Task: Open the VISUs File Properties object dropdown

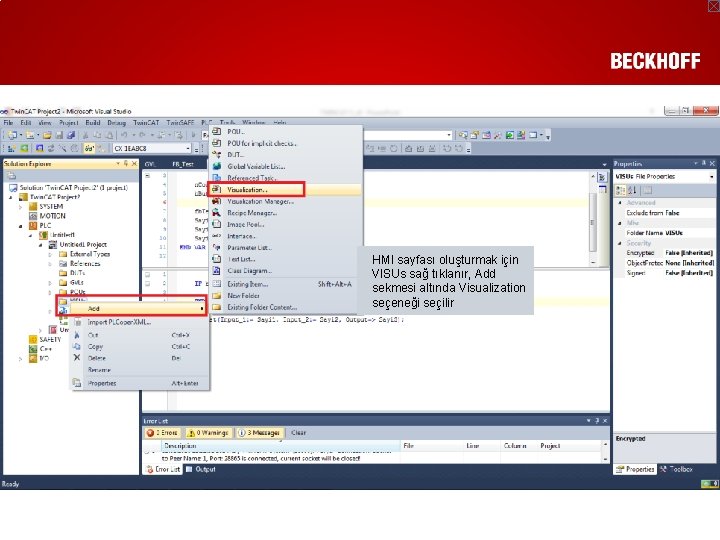Action: (x=711, y=176)
